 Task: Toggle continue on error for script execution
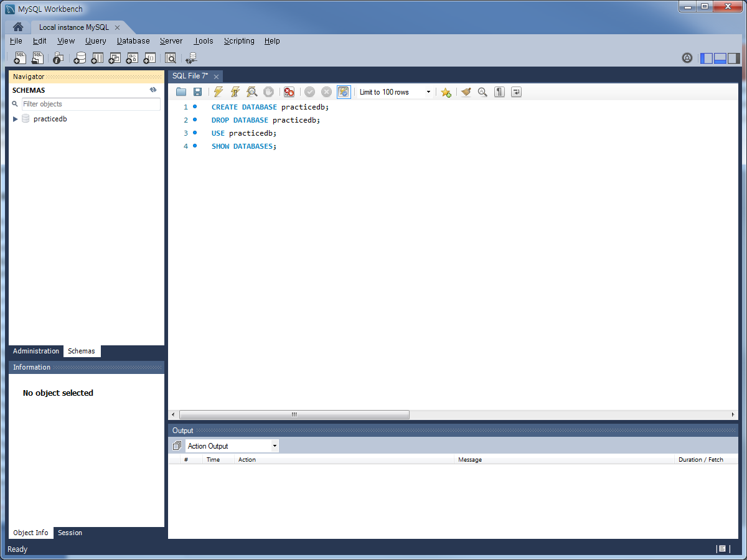click(x=289, y=92)
